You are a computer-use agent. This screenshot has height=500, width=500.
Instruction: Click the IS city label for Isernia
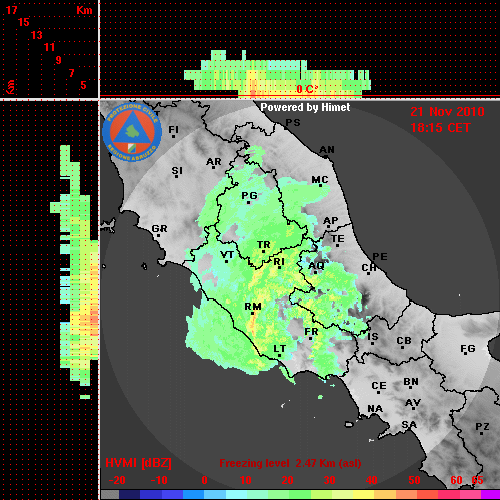(373, 337)
